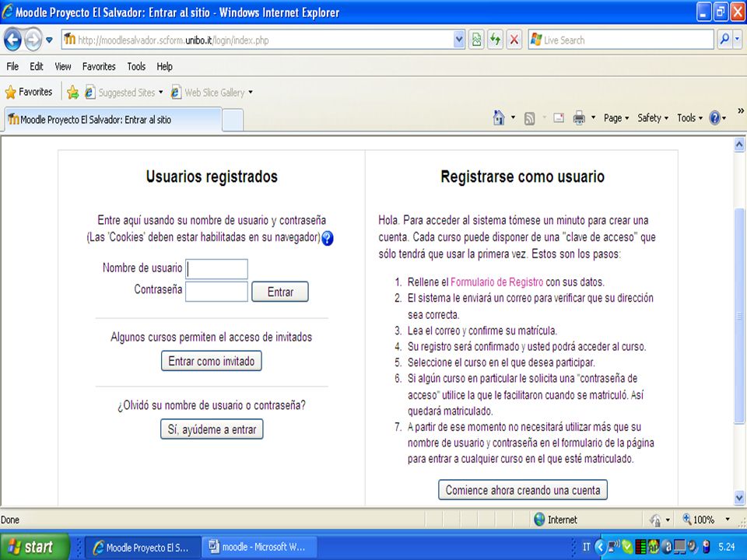Image resolution: width=747 pixels, height=560 pixels.
Task: Open the View menu
Action: pyautogui.click(x=62, y=66)
